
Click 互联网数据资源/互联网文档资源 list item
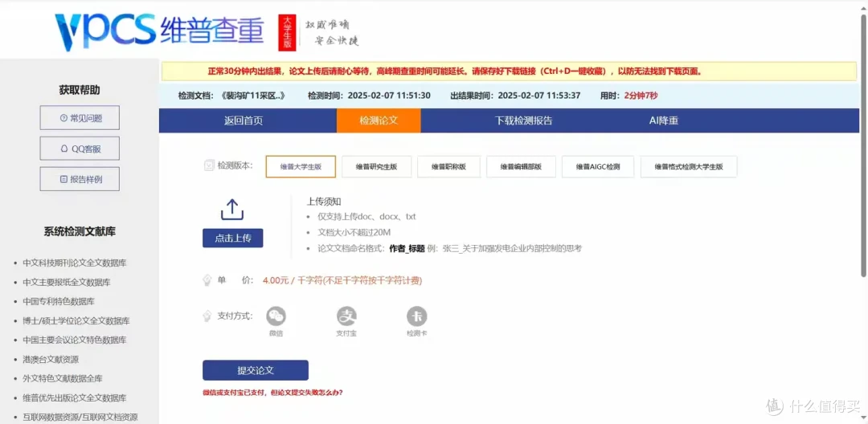point(80,418)
